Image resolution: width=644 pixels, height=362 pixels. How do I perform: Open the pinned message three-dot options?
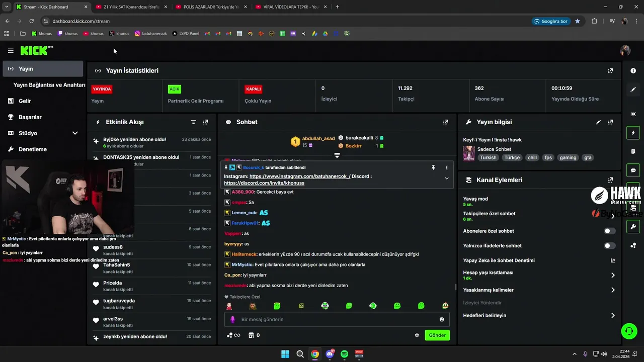pos(446,167)
